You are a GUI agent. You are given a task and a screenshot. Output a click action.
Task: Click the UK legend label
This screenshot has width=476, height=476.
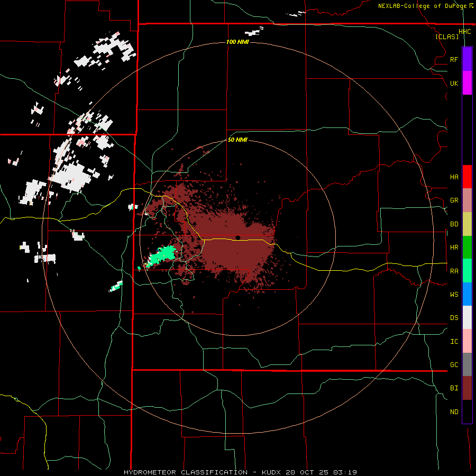point(454,83)
